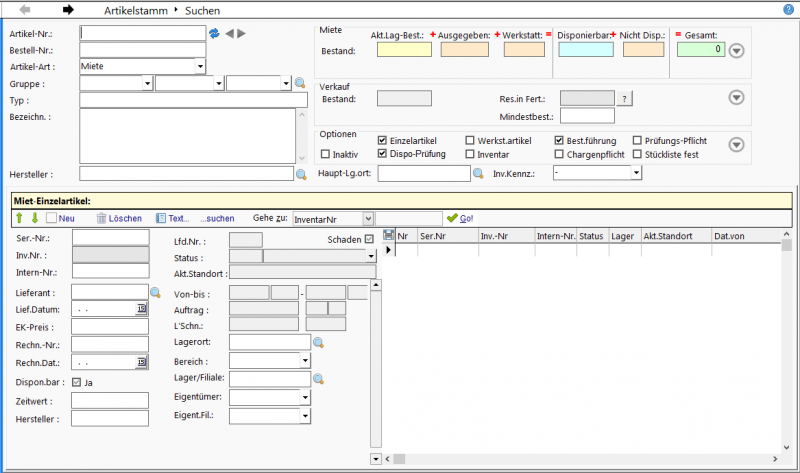This screenshot has width=800, height=473.
Task: Click the refresh icon beside Artikel-Nr.
Action: pyautogui.click(x=214, y=33)
